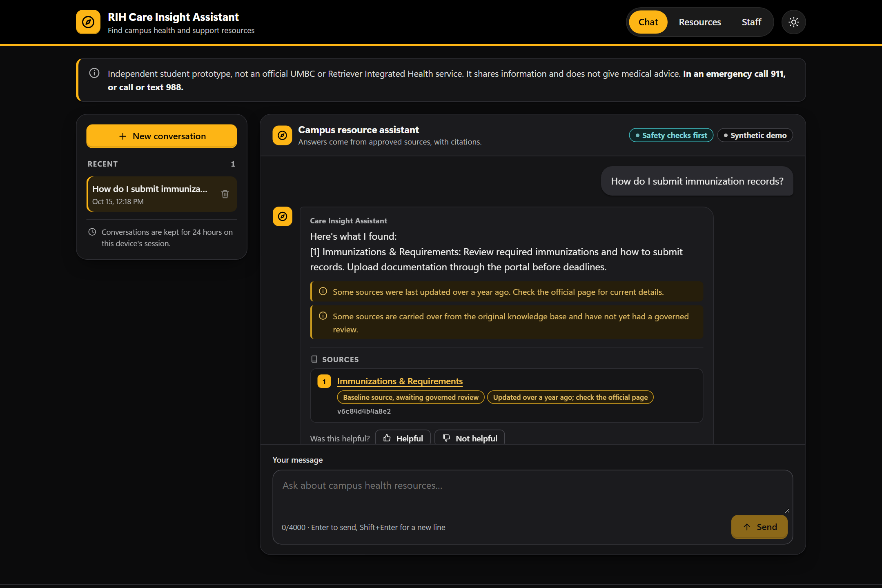This screenshot has width=882, height=588.
Task: Click the Safety checks first badge
Action: pos(671,135)
